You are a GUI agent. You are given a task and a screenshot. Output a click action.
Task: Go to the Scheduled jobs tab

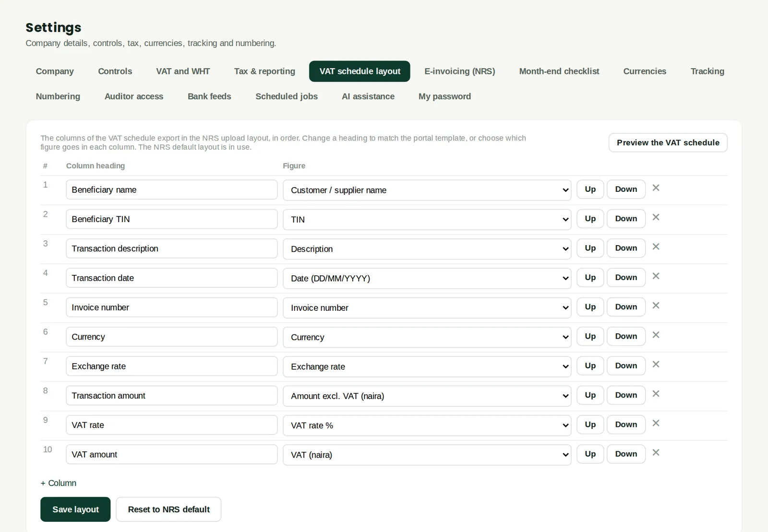tap(287, 96)
